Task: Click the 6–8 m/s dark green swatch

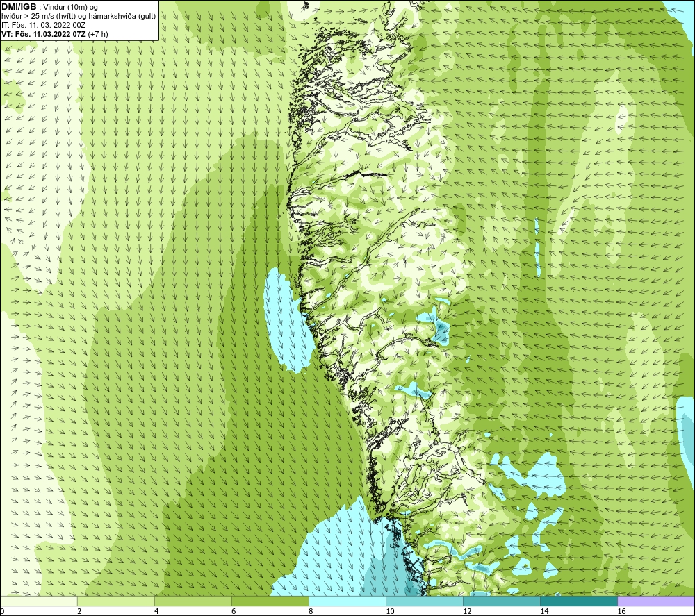Action: pyautogui.click(x=270, y=601)
